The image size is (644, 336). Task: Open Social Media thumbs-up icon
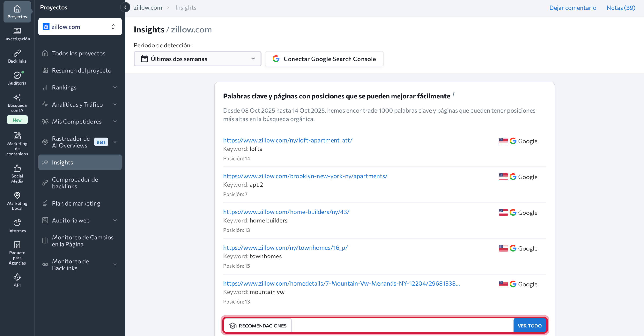click(x=17, y=168)
